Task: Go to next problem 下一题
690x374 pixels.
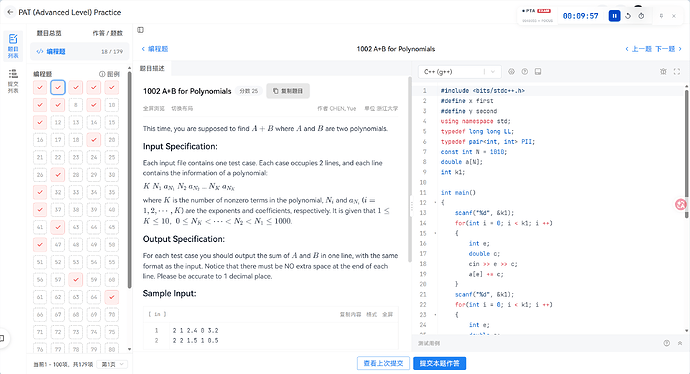Action: tap(668, 49)
